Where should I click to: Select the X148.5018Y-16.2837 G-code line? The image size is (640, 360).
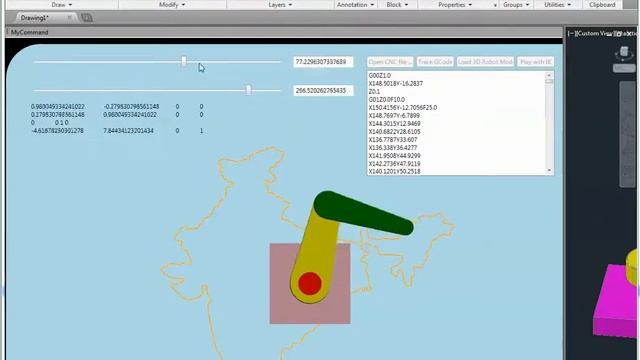[396, 83]
